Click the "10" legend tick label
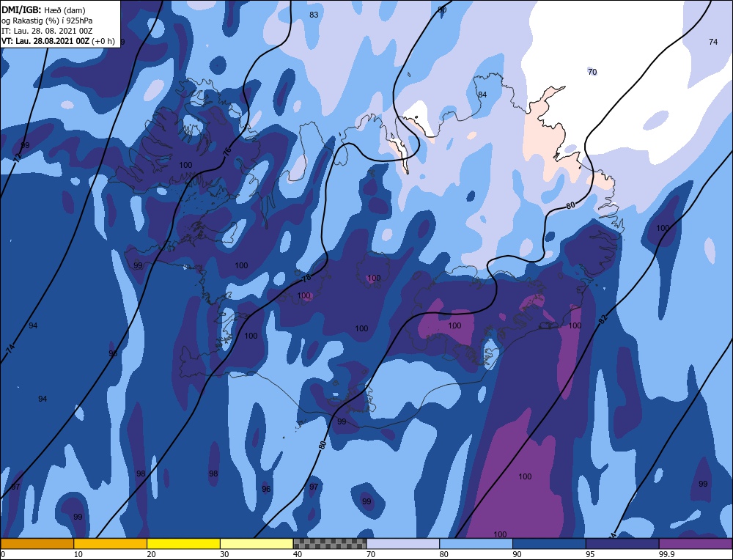This screenshot has height=560, width=733. coord(78,554)
